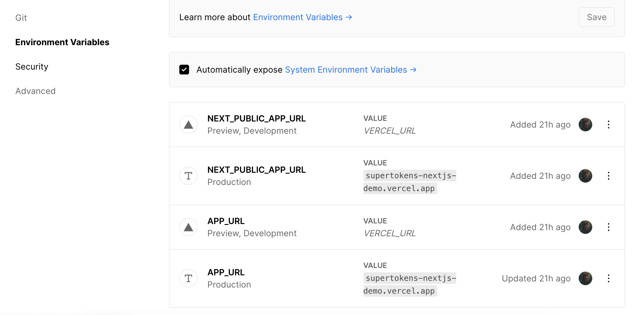Viewport: 644px width, 315px height.
Task: Follow the System Environment Variables link
Action: 351,70
